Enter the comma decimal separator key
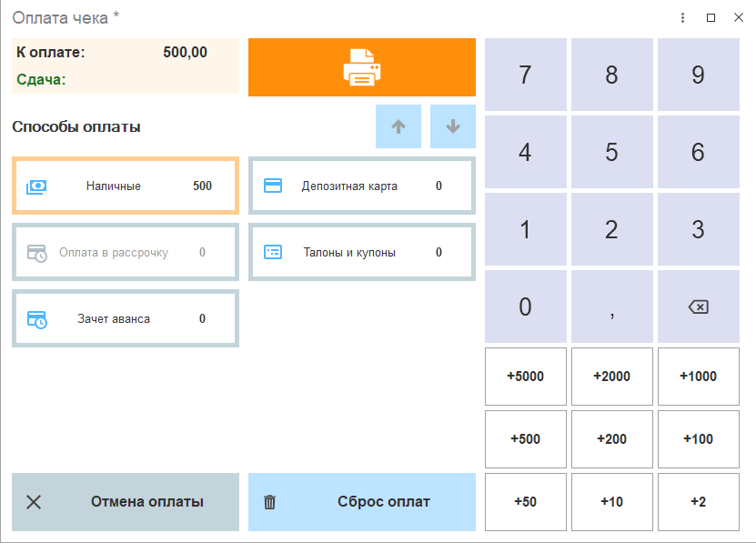This screenshot has width=756, height=543. point(611,307)
